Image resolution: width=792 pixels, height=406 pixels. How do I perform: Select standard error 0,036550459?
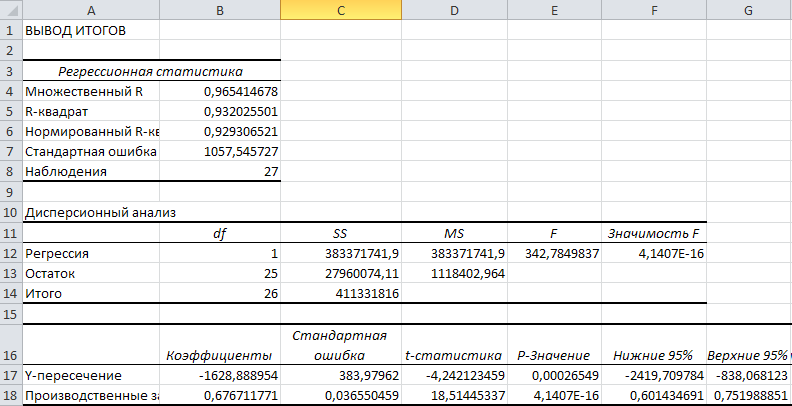pyautogui.click(x=341, y=395)
